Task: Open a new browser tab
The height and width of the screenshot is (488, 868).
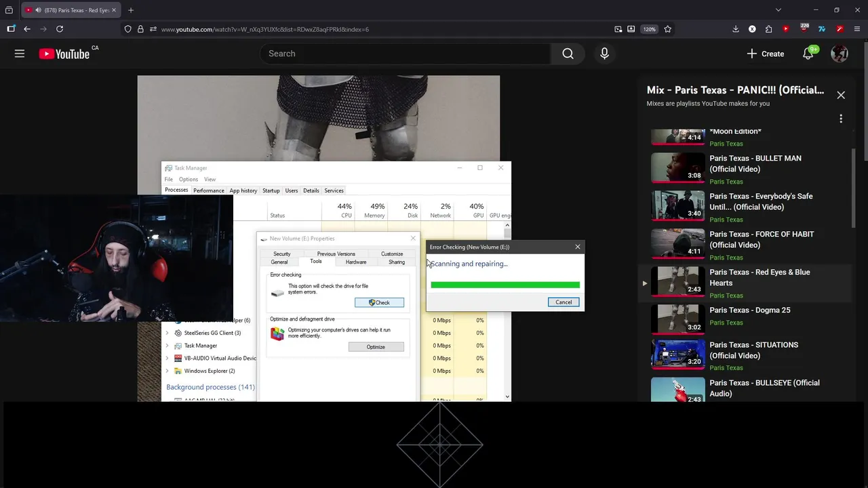Action: (131, 10)
